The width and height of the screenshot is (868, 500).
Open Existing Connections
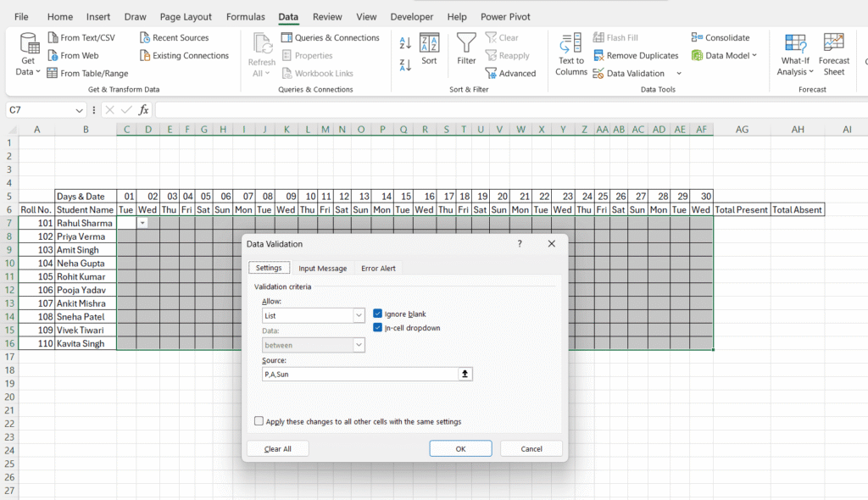(x=184, y=55)
